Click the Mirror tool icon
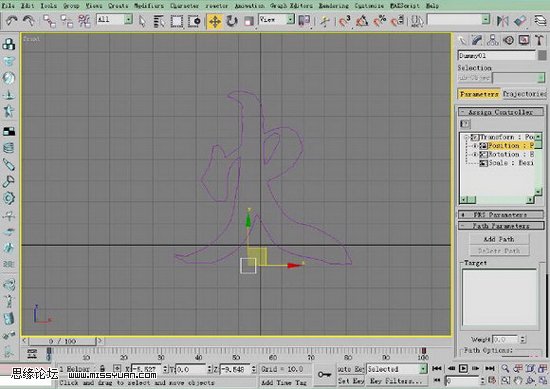 tap(503, 21)
